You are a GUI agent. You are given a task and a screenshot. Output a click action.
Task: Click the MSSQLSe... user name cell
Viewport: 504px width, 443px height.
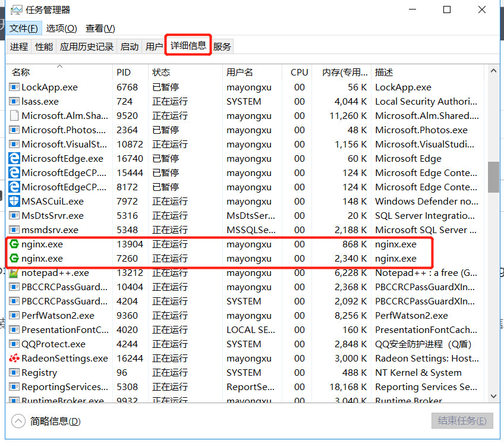pos(251,230)
